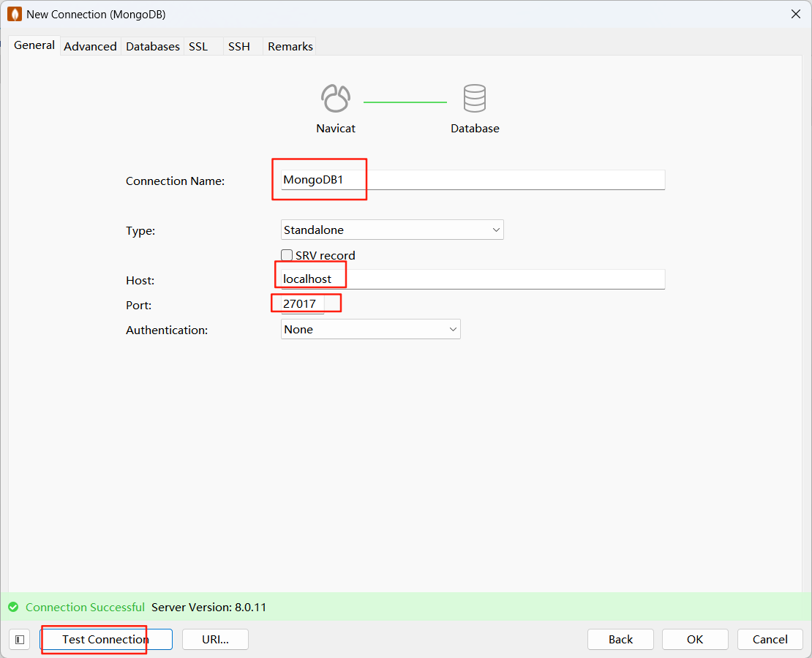
Task: Focus the Port field containing 27017
Action: tap(302, 304)
